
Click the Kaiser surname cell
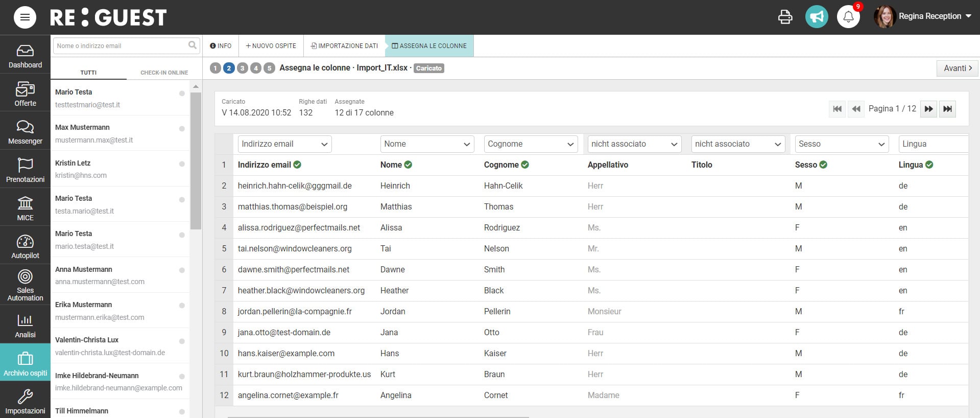coord(495,354)
